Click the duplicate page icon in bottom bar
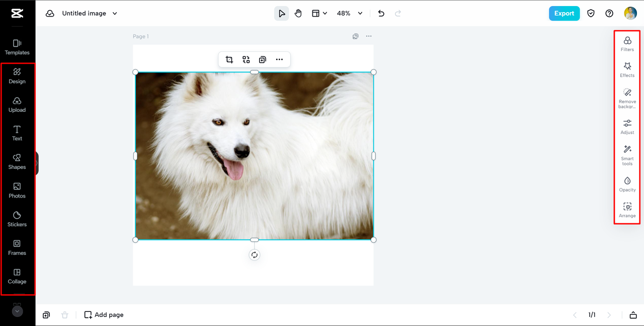 click(x=46, y=315)
